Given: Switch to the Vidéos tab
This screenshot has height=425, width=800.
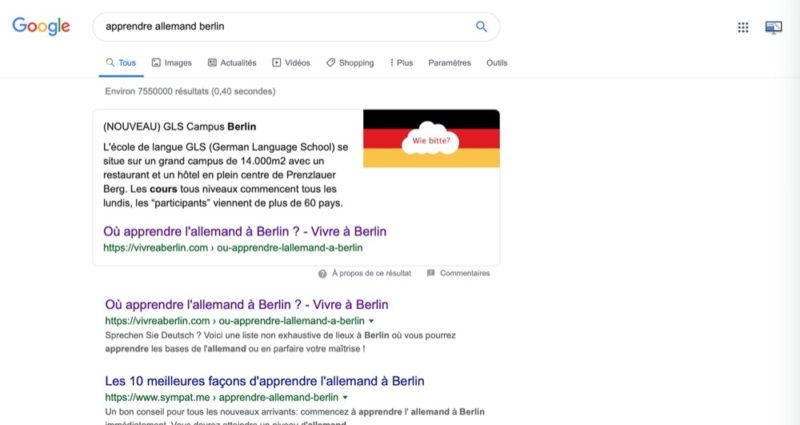Looking at the screenshot, I should pos(291,63).
